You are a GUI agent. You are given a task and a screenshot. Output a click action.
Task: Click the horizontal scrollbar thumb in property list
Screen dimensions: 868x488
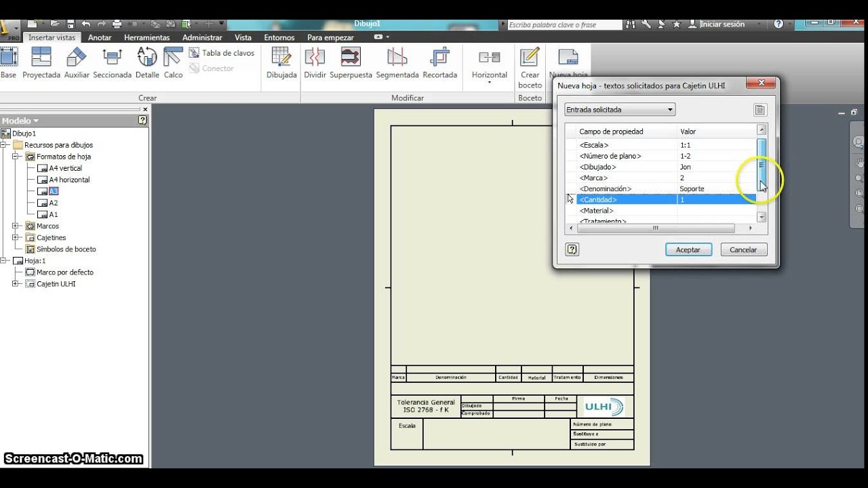[x=656, y=228]
